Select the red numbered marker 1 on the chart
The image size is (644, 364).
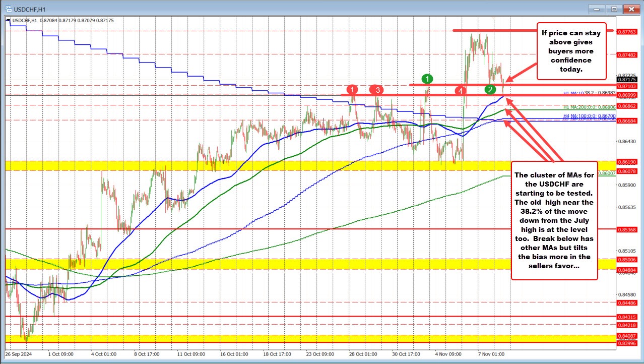pos(352,89)
